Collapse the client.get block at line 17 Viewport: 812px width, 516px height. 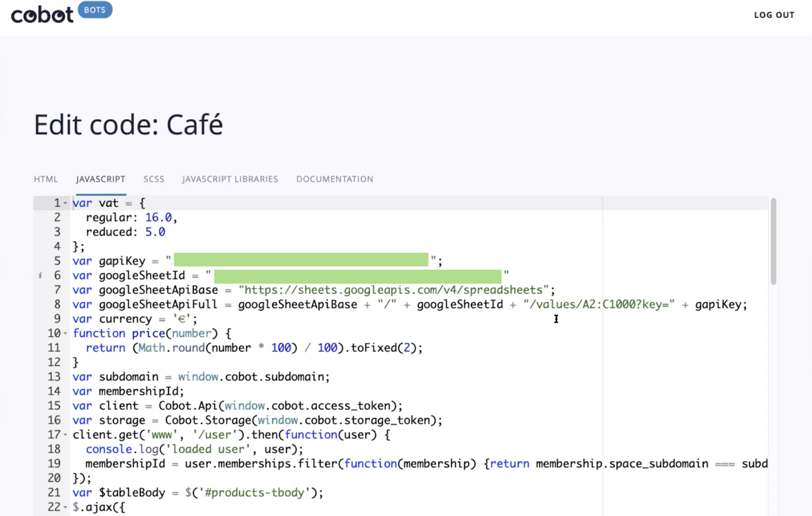[65, 434]
